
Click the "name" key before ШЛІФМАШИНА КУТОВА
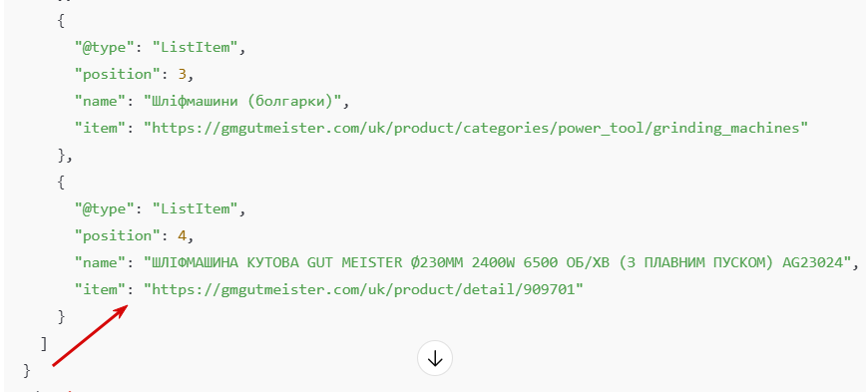tap(101, 262)
